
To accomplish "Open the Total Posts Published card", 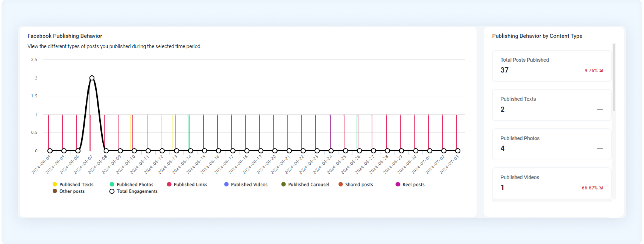I will pos(551,66).
